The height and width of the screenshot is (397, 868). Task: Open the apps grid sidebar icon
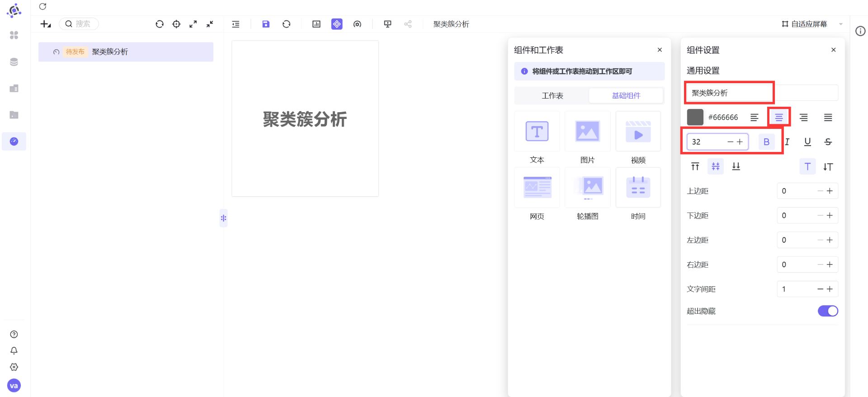tap(14, 35)
